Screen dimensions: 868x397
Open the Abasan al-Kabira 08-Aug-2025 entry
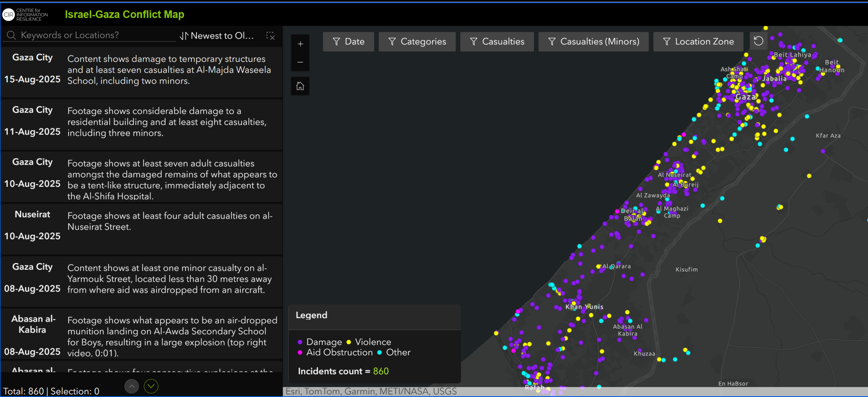tap(141, 334)
